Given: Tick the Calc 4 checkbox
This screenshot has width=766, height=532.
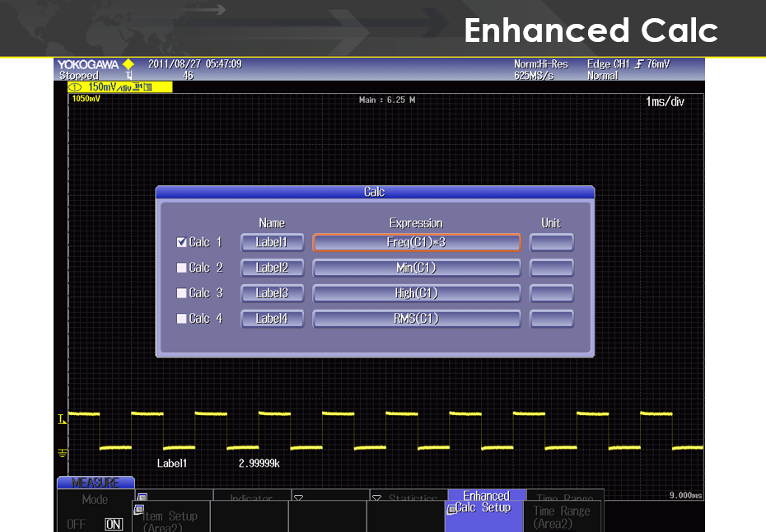Looking at the screenshot, I should pos(181,319).
